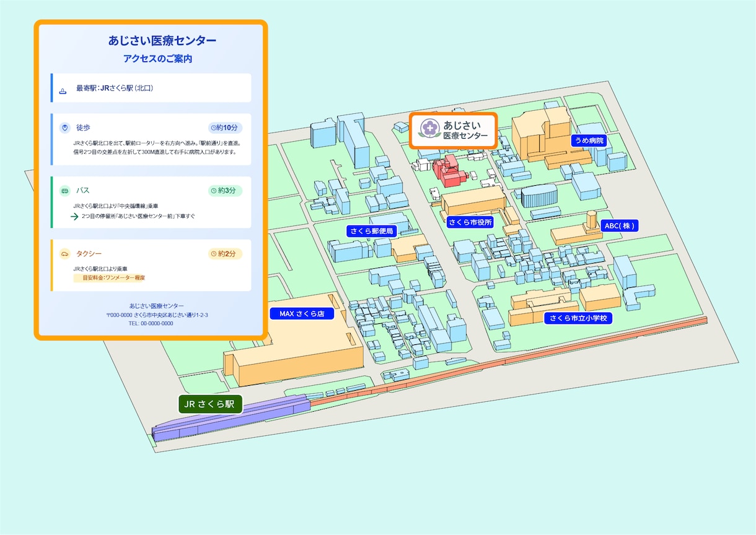
Task: Select the あじさい医療センター map callout
Action: [x=453, y=130]
